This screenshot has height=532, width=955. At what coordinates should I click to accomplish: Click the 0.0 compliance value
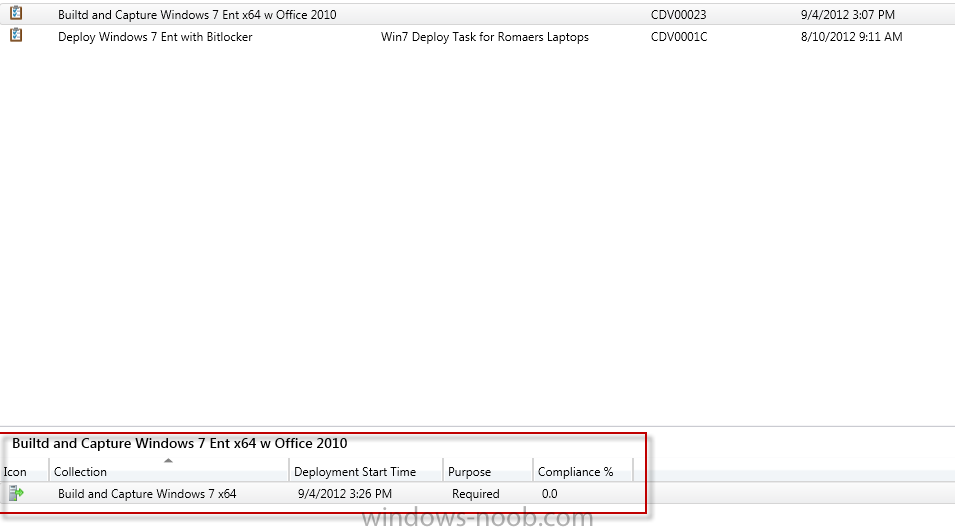(x=549, y=494)
